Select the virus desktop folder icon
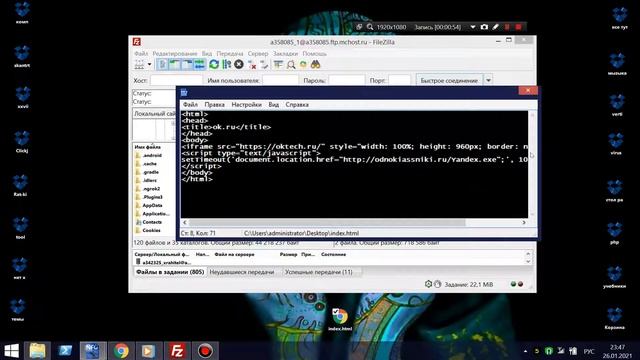The width and height of the screenshot is (640, 360). (x=616, y=143)
